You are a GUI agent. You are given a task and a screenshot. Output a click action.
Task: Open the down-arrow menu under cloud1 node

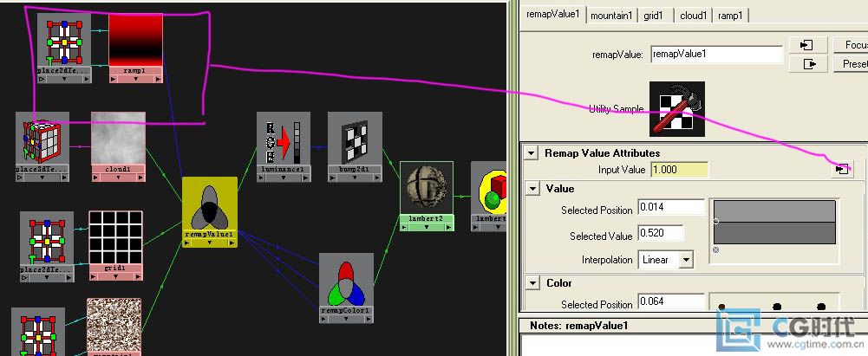118,178
